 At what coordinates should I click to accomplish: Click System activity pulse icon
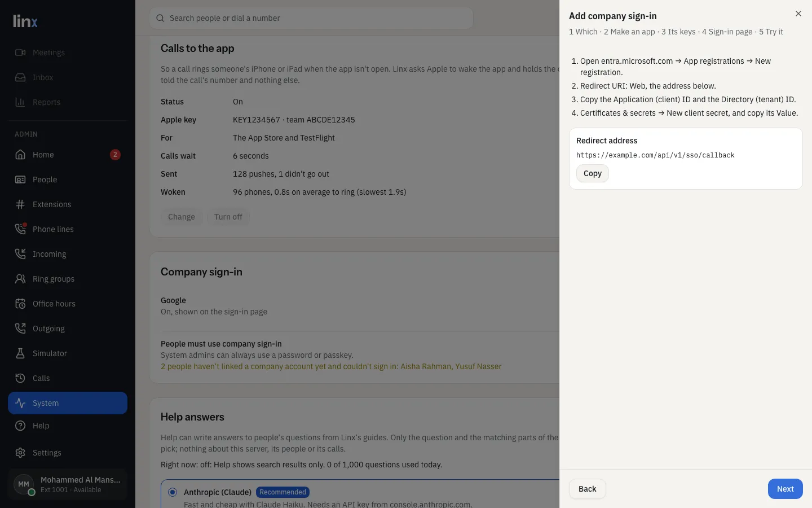pyautogui.click(x=20, y=403)
